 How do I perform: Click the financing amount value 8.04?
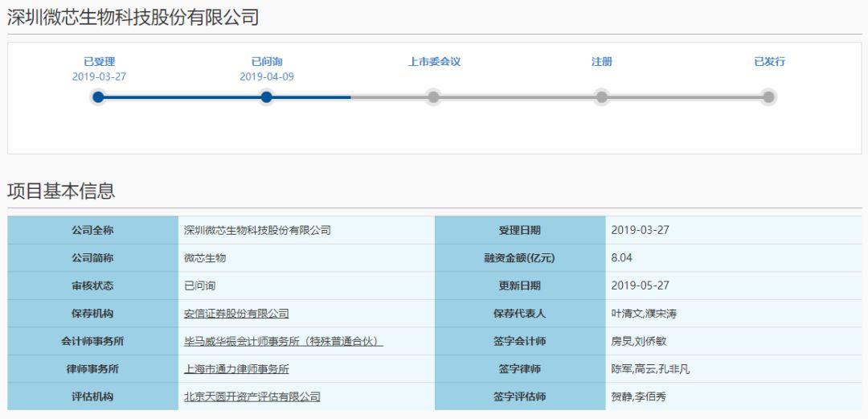pos(621,258)
